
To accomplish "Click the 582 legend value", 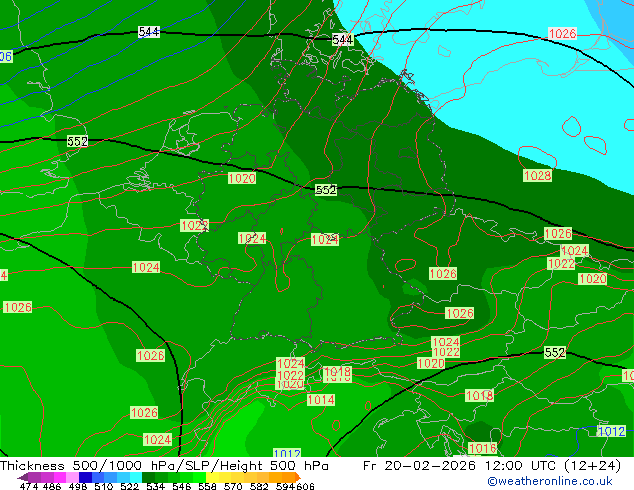I will pyautogui.click(x=259, y=486).
